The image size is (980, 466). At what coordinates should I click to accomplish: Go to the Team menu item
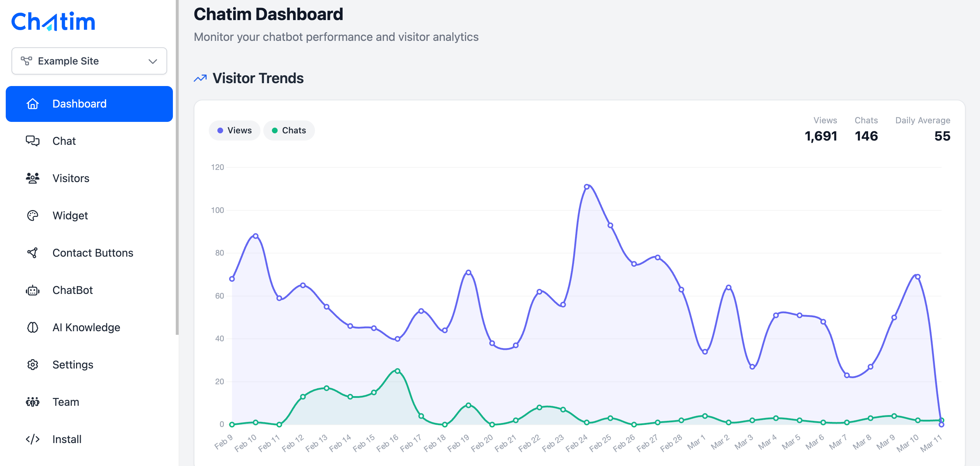coord(66,402)
